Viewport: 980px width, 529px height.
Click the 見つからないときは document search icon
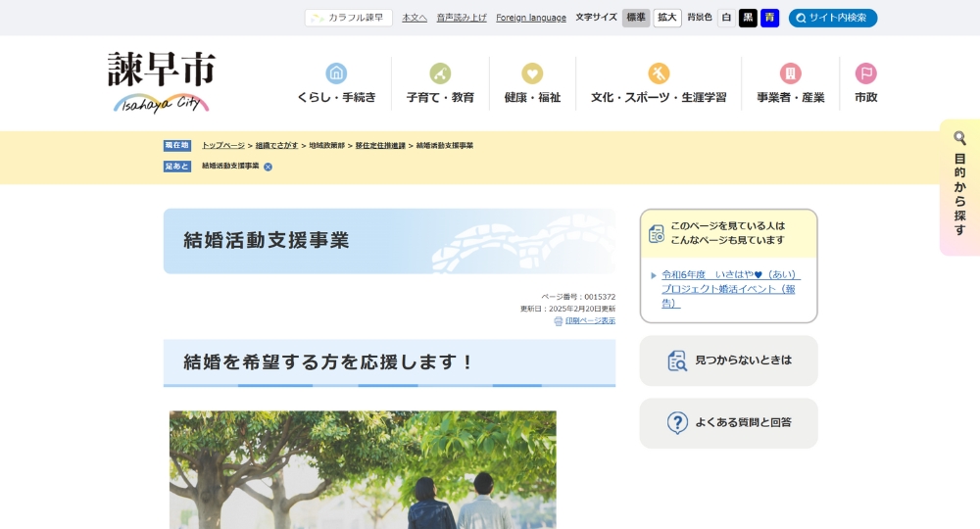677,361
